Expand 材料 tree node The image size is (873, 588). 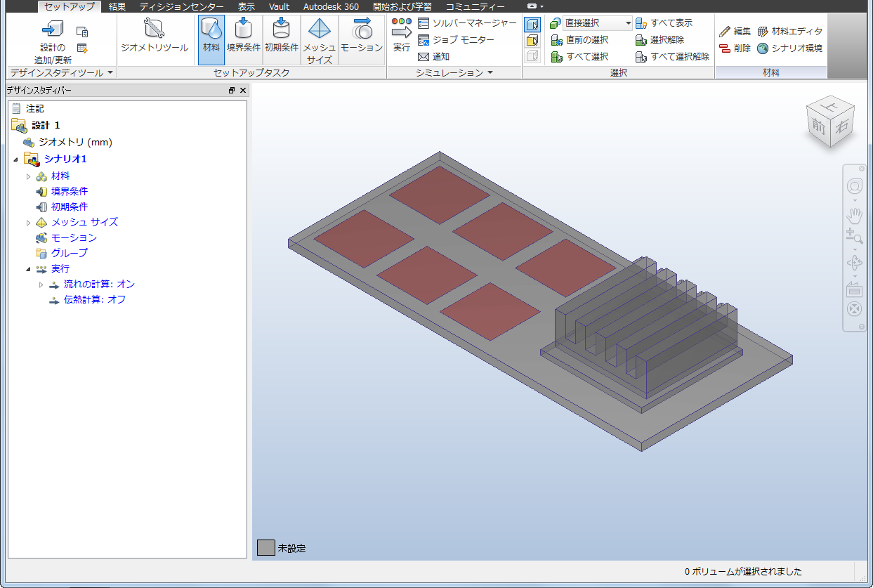click(x=29, y=176)
